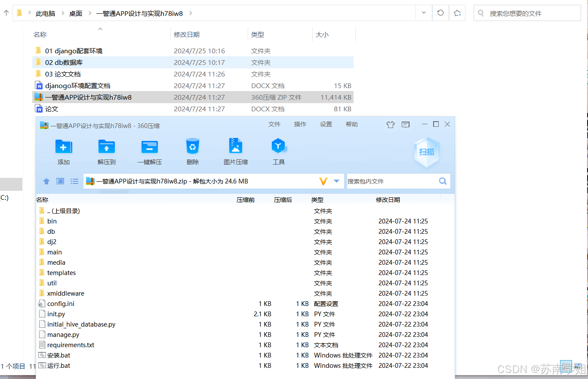Click the skin shirt icon in 360压缩 title bar
Viewport: 588px width, 379px height.
(390, 125)
